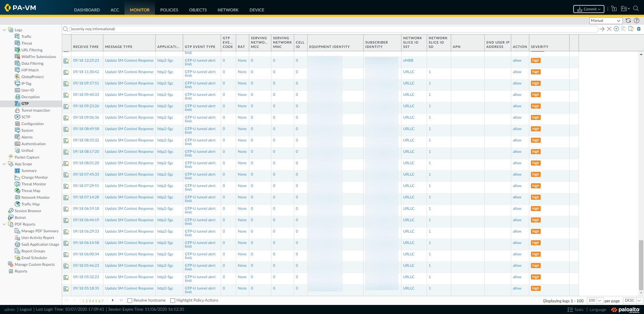This screenshot has width=644, height=314.
Task: Check the Highlight Policy Actions box
Action: pos(173,301)
